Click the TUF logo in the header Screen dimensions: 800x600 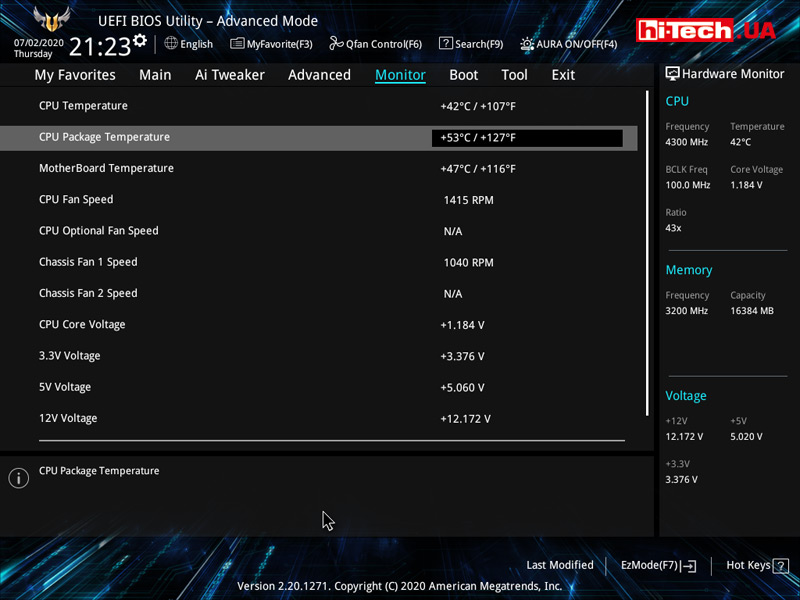click(x=51, y=20)
